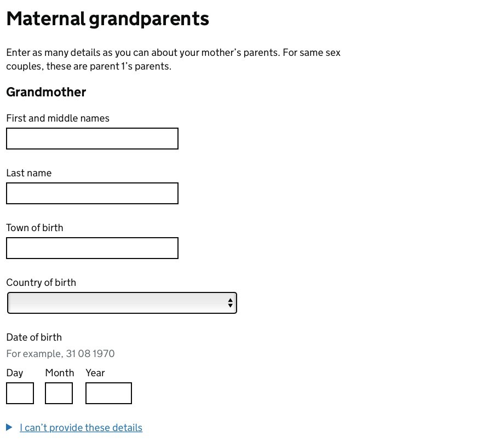Click the "Maternal grandparents" page heading
Image resolution: width=477 pixels, height=448 pixels.
107,19
